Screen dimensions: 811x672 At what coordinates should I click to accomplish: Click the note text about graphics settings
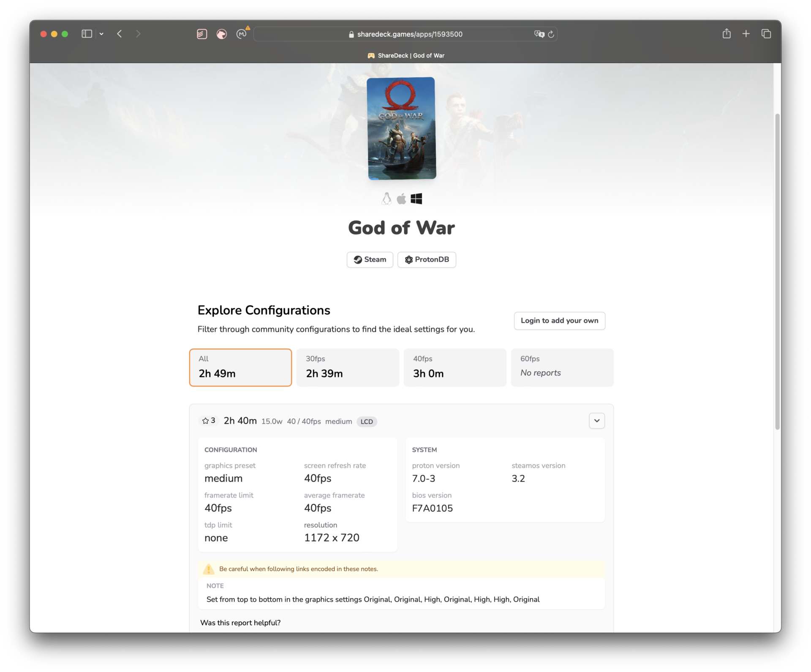coord(373,599)
